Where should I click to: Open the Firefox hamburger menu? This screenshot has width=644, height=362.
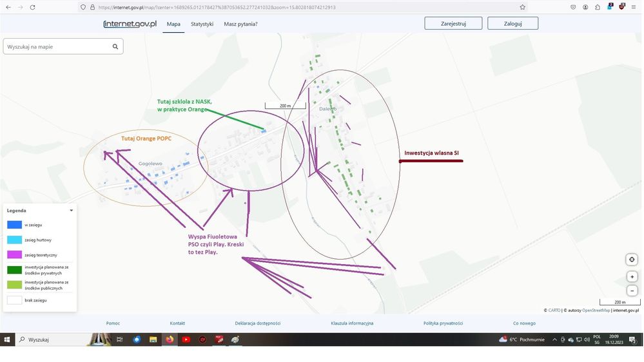coord(634,7)
